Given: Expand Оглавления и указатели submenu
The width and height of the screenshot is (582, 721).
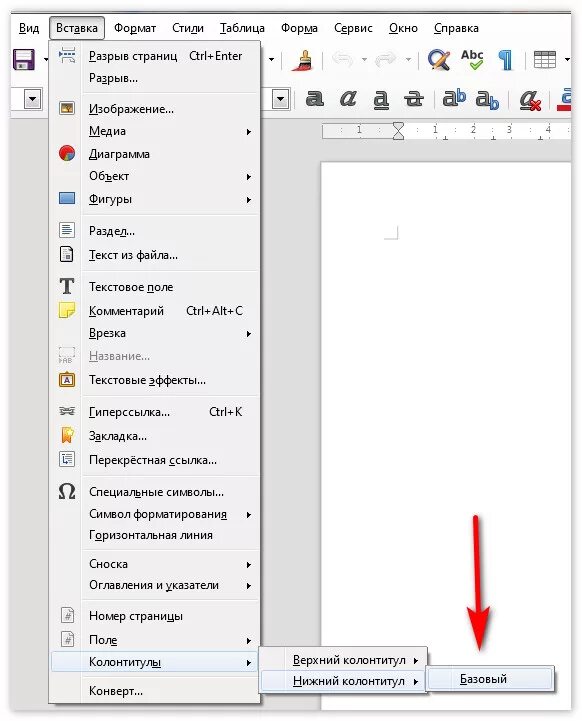Looking at the screenshot, I should [x=155, y=585].
